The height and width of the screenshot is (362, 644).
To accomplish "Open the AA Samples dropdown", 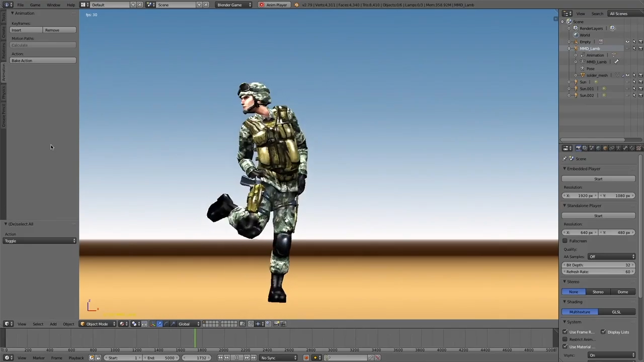I will [611, 257].
